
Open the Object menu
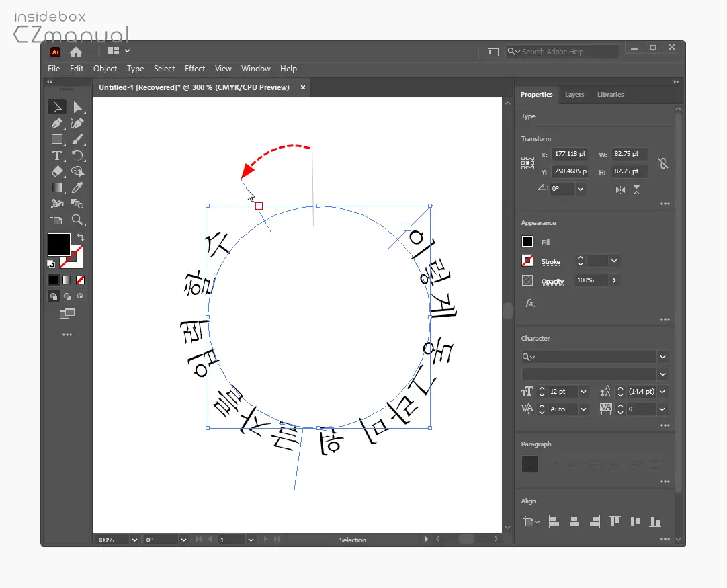(x=105, y=69)
